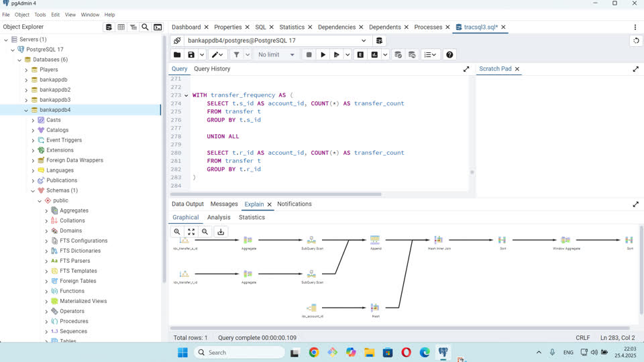This screenshot has height=362, width=644.
Task: Save the query file
Action: pos(191,54)
